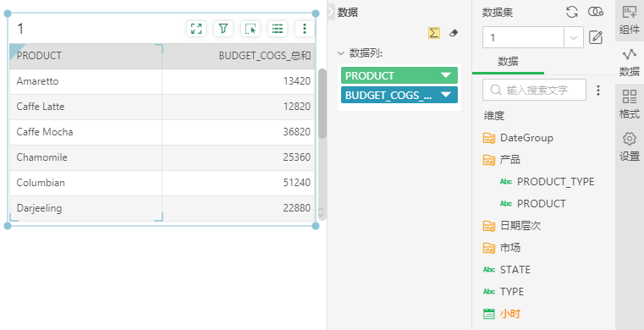Select the TYPE dimension field
The height and width of the screenshot is (330, 644).
point(512,292)
